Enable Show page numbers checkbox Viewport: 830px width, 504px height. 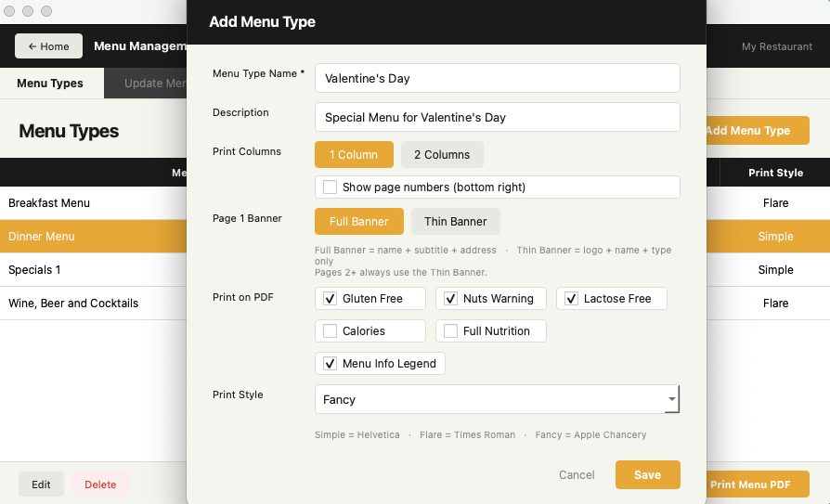[330, 187]
